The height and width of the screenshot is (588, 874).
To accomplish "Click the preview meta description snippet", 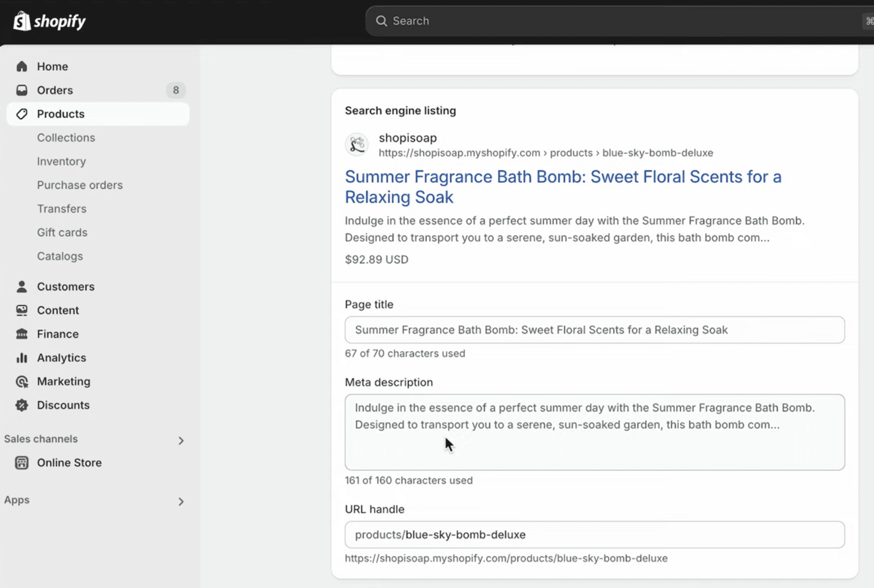I will [575, 229].
